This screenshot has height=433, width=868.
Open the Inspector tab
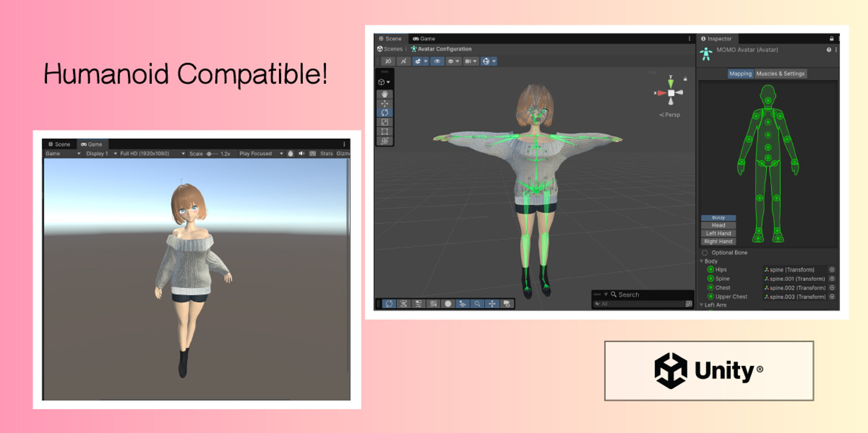pos(716,39)
